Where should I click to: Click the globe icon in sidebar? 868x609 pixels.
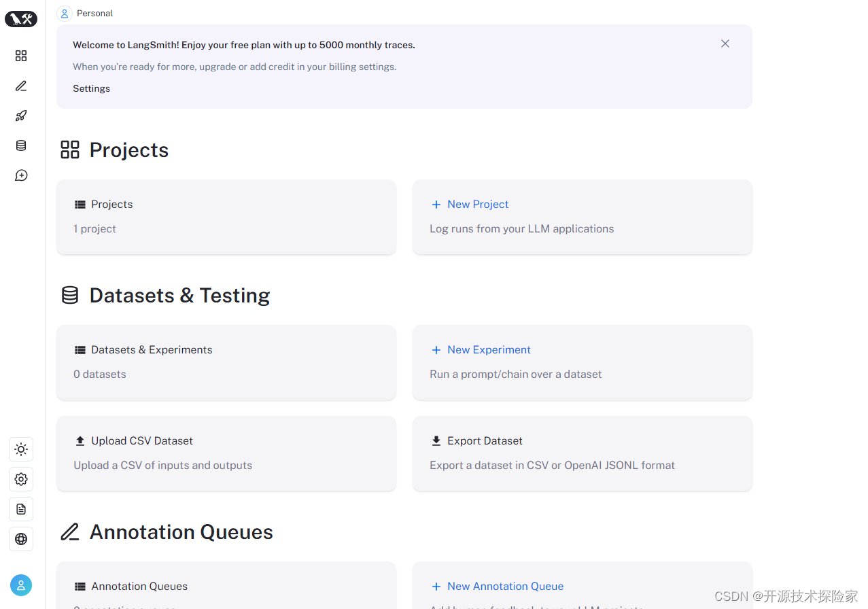(21, 539)
